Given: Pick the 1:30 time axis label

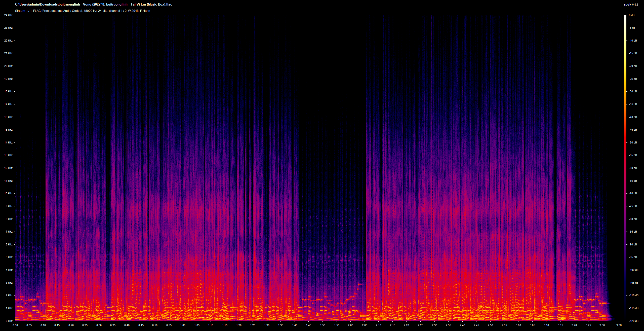Looking at the screenshot, I should pos(267,325).
